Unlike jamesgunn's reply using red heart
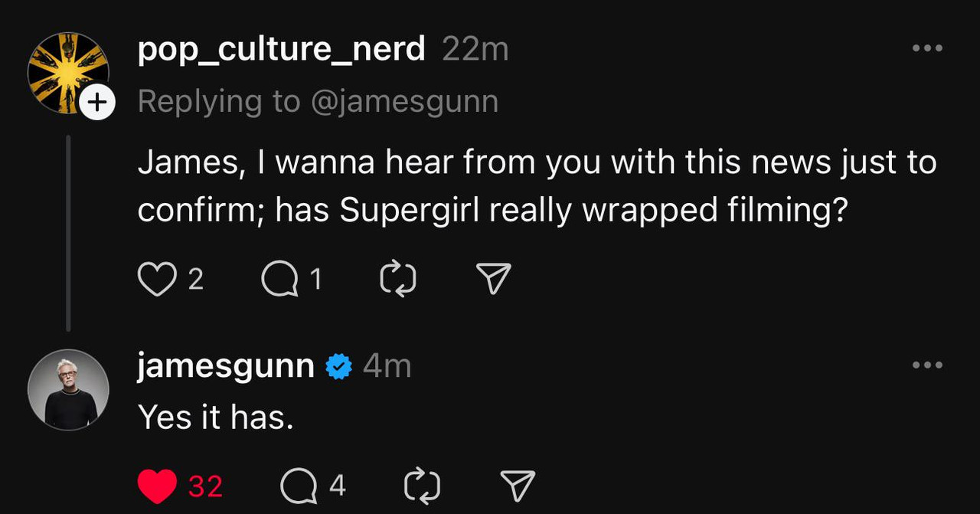Viewport: 980px width, 514px height. click(158, 486)
